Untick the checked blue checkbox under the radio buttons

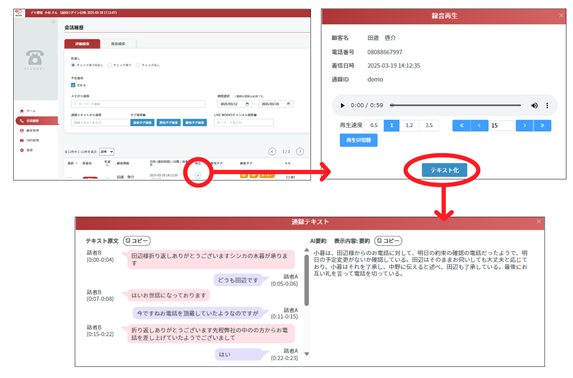pyautogui.click(x=73, y=85)
